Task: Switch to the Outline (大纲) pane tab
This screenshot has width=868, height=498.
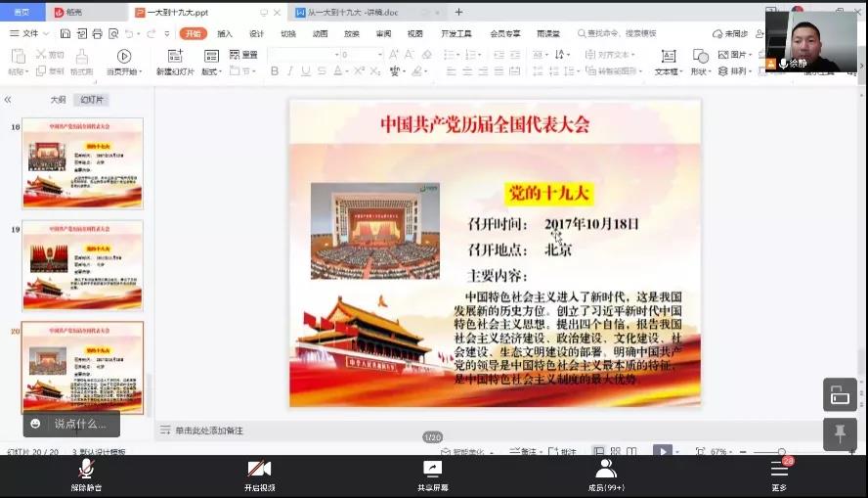Action: click(x=58, y=100)
